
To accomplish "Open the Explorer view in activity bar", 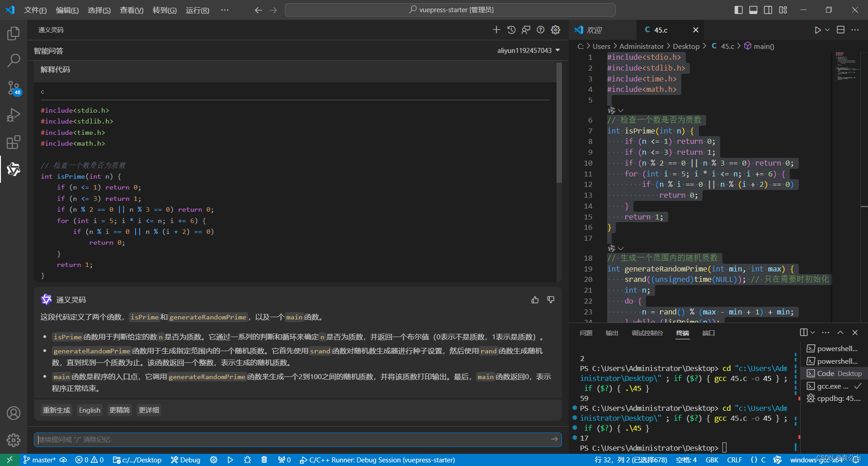I will 14,33.
